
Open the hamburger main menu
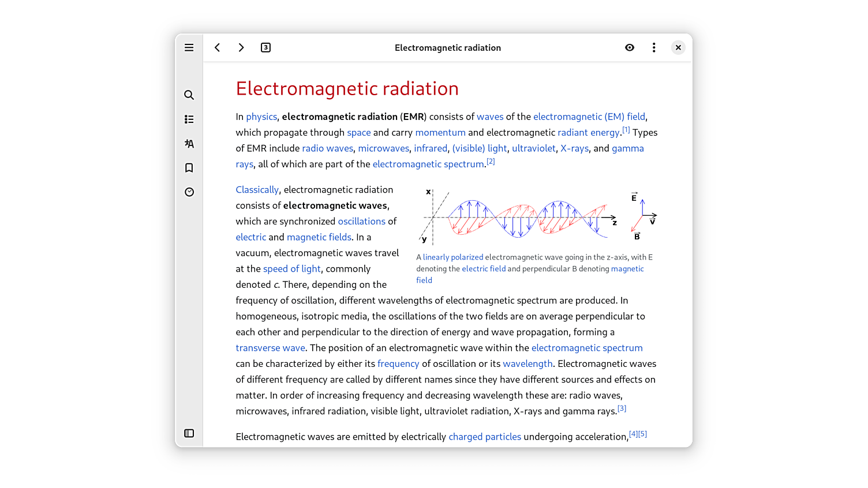click(x=189, y=48)
